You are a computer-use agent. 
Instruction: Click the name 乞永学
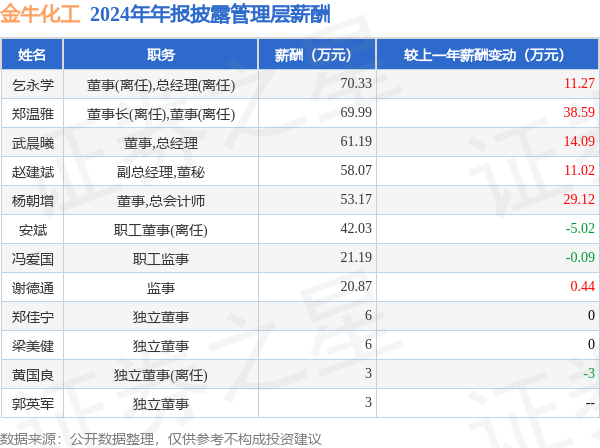pyautogui.click(x=33, y=85)
